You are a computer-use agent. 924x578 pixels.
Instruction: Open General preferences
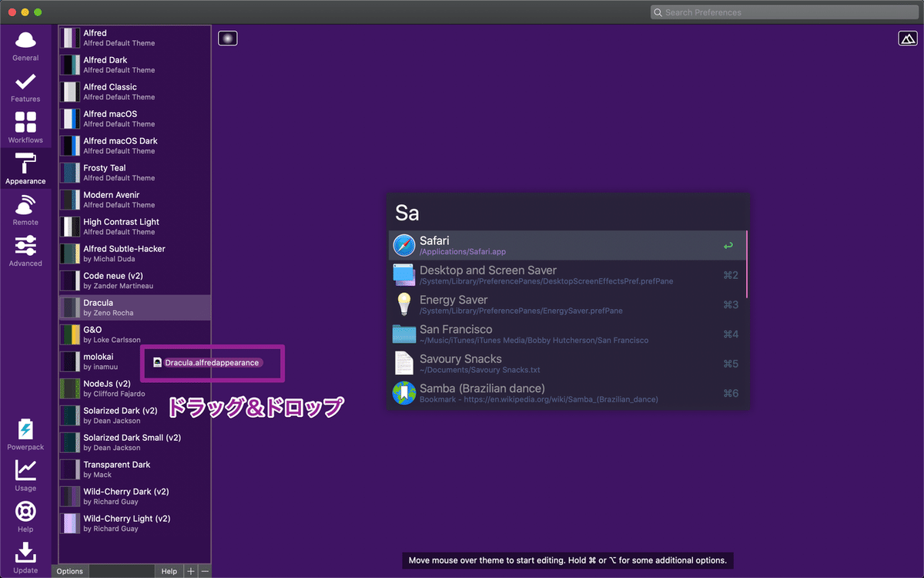coord(25,45)
